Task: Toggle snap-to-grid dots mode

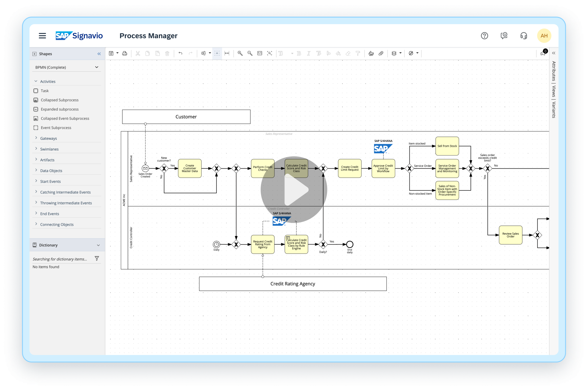Action: pyautogui.click(x=217, y=53)
